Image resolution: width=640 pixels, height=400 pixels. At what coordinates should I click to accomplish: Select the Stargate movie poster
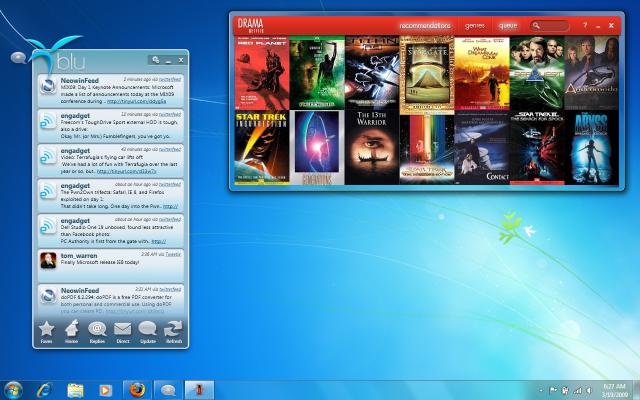[x=426, y=72]
